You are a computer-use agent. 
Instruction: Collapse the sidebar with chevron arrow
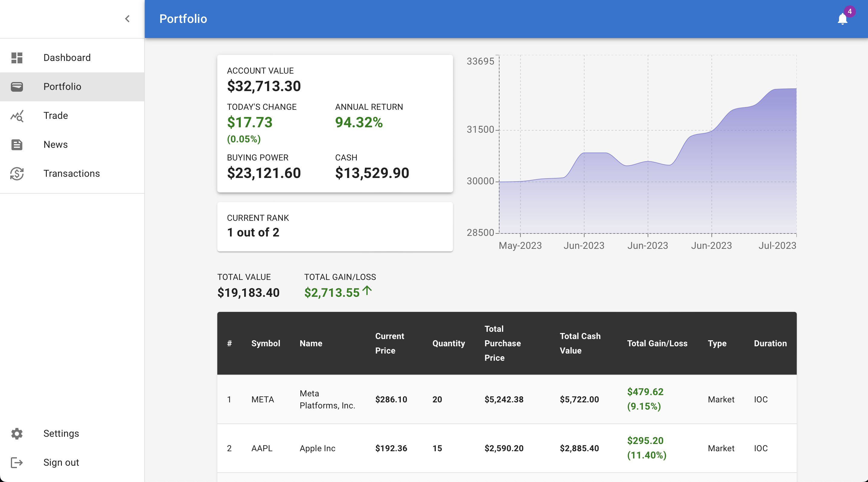click(127, 19)
